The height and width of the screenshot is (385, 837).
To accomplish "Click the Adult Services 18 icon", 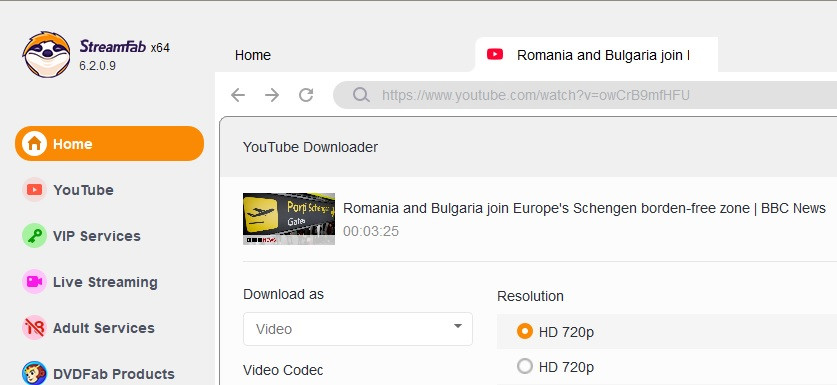I will [x=34, y=327].
